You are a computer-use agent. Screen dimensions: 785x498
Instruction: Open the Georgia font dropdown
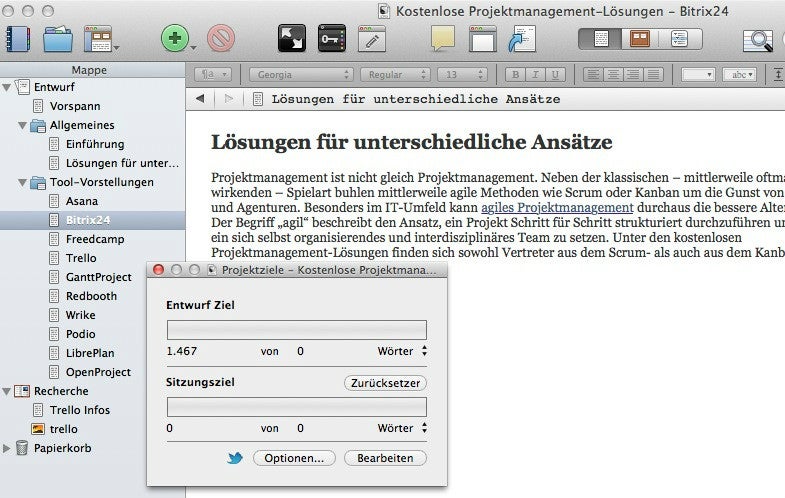coord(301,75)
